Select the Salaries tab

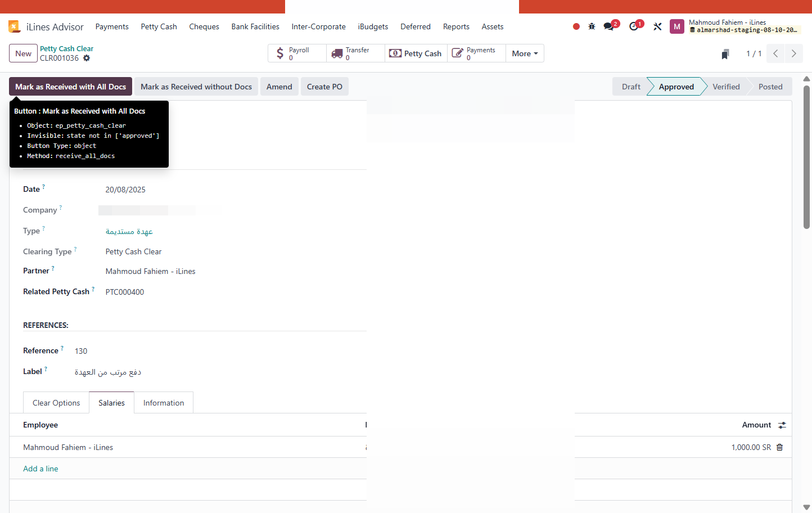tap(111, 403)
